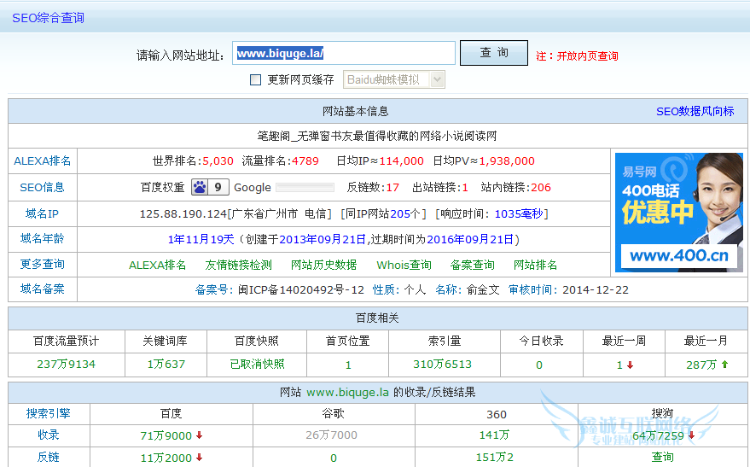The image size is (750, 467).
Task: Click the Sogou 查询 backlink link
Action: pos(662,457)
